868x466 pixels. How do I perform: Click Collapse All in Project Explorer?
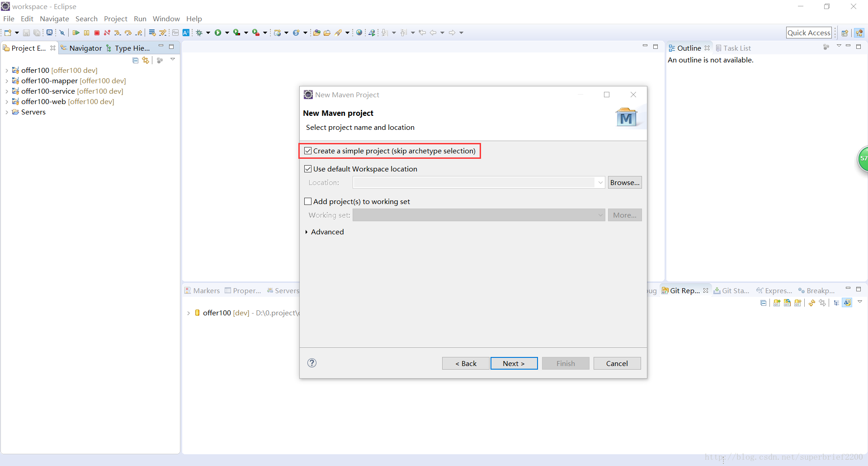click(135, 60)
